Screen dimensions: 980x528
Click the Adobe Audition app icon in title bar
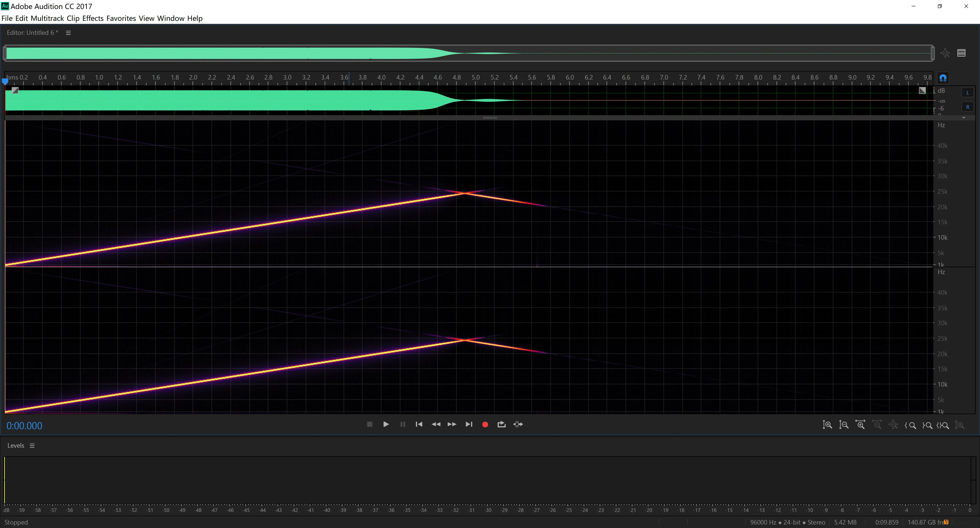[x=5, y=6]
